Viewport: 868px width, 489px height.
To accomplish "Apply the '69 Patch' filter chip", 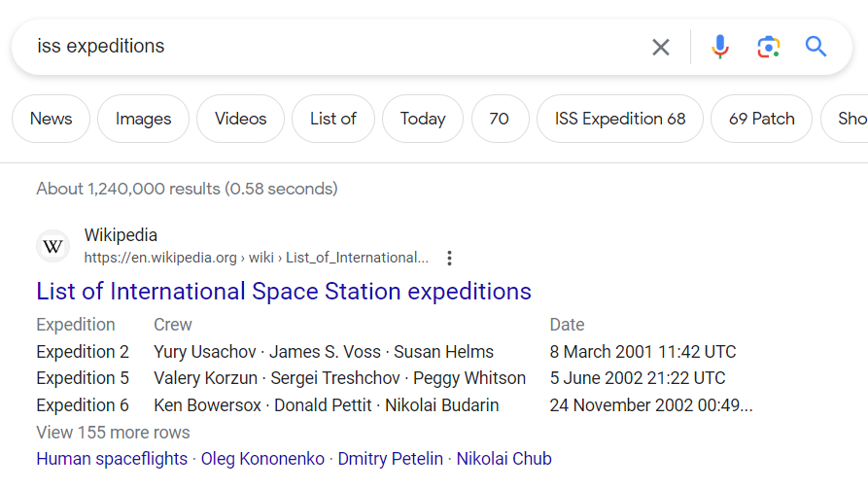I will point(762,119).
